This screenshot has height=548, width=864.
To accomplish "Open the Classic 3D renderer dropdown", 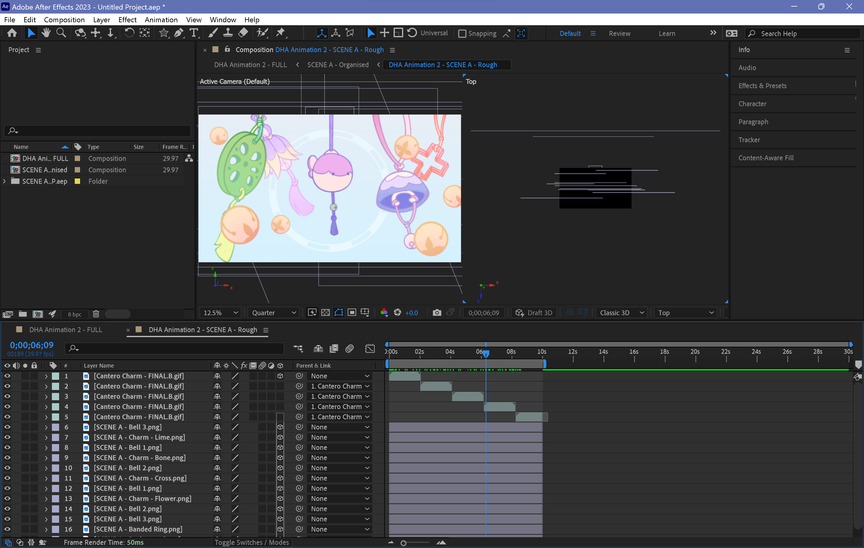I will pos(621,313).
